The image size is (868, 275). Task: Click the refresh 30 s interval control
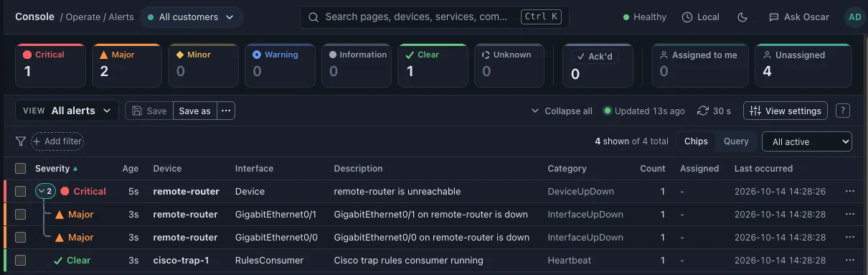tap(714, 111)
